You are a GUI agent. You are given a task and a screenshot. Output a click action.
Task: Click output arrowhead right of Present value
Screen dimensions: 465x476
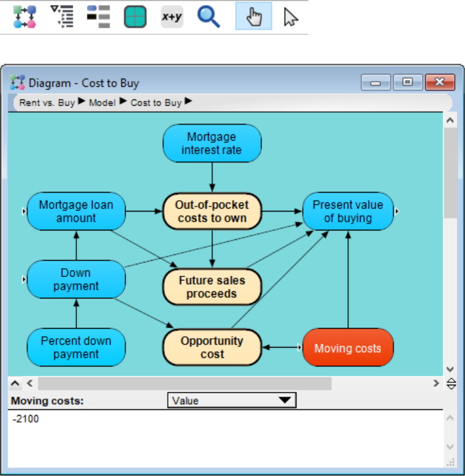click(397, 212)
